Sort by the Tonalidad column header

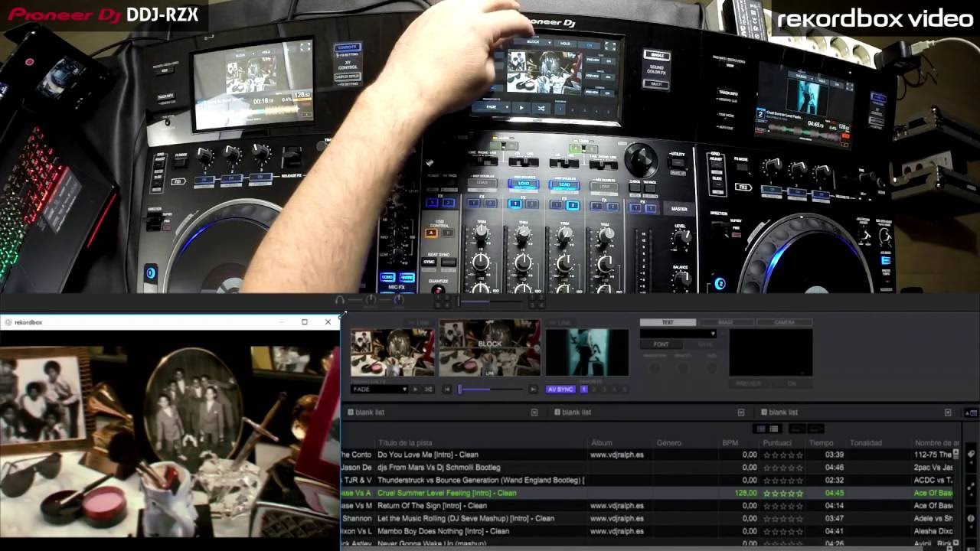866,443
